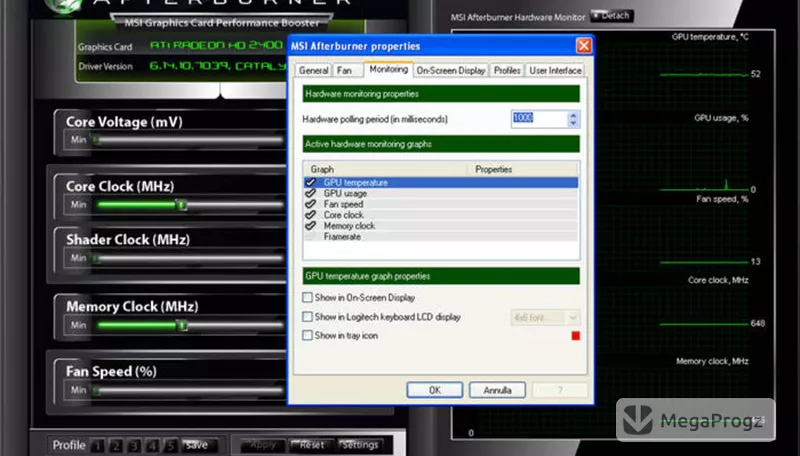The height and width of the screenshot is (456, 800).
Task: Click the Shader Clock slider track
Action: point(188,258)
